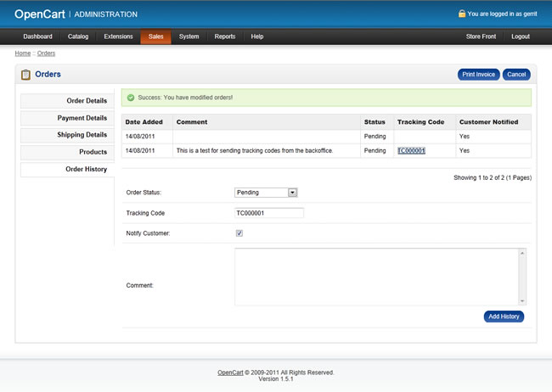Switch to the Products tab
Image resolution: width=552 pixels, height=392 pixels.
coord(67,152)
